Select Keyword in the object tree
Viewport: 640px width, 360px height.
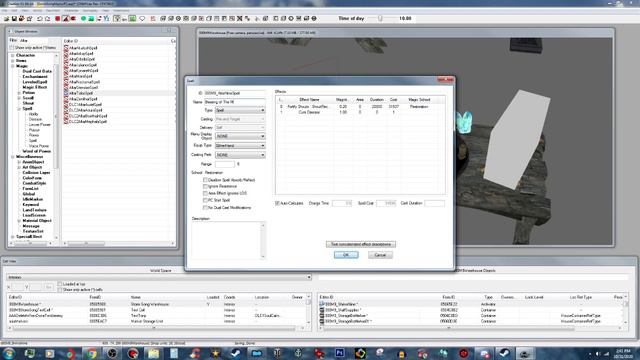31,204
